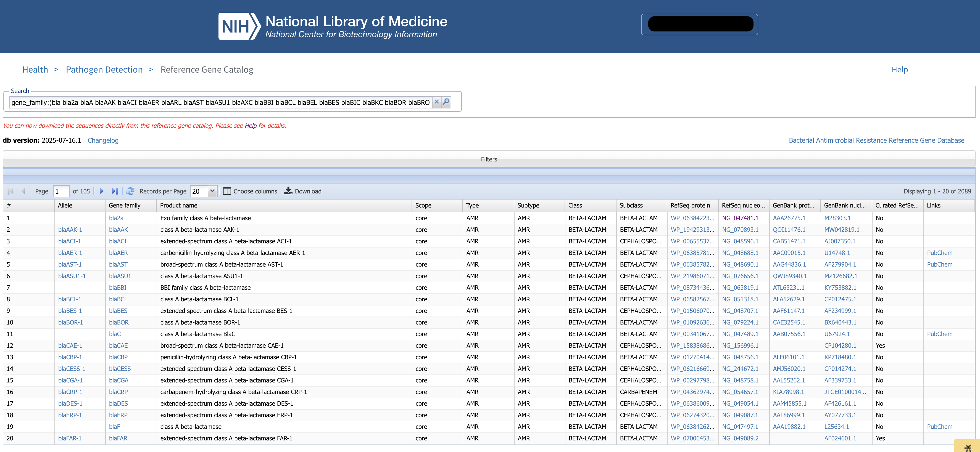Open the PubChem link for blaAER-1
The height and width of the screenshot is (452, 980).
pos(940,253)
